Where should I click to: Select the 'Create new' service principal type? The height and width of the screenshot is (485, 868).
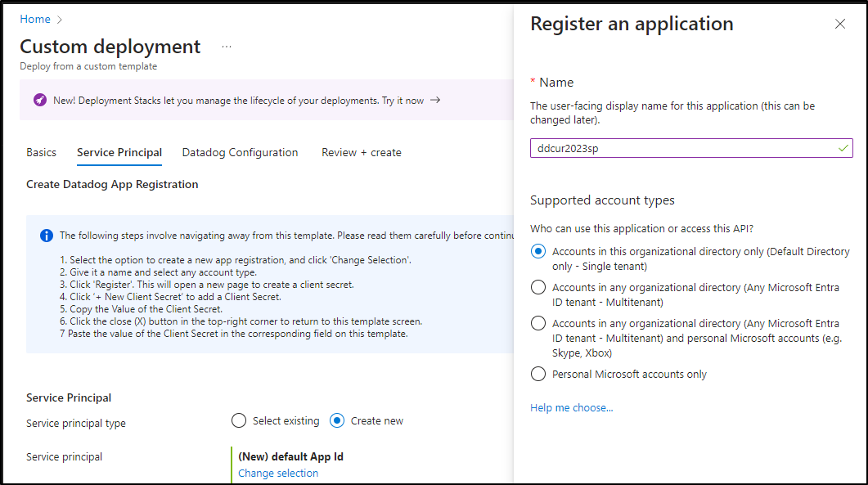pyautogui.click(x=337, y=420)
